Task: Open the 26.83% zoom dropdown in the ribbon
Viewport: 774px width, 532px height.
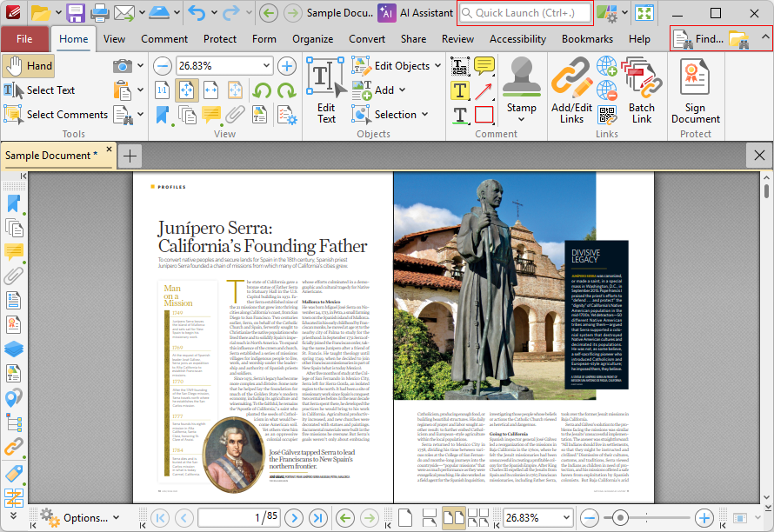Action: (x=267, y=66)
